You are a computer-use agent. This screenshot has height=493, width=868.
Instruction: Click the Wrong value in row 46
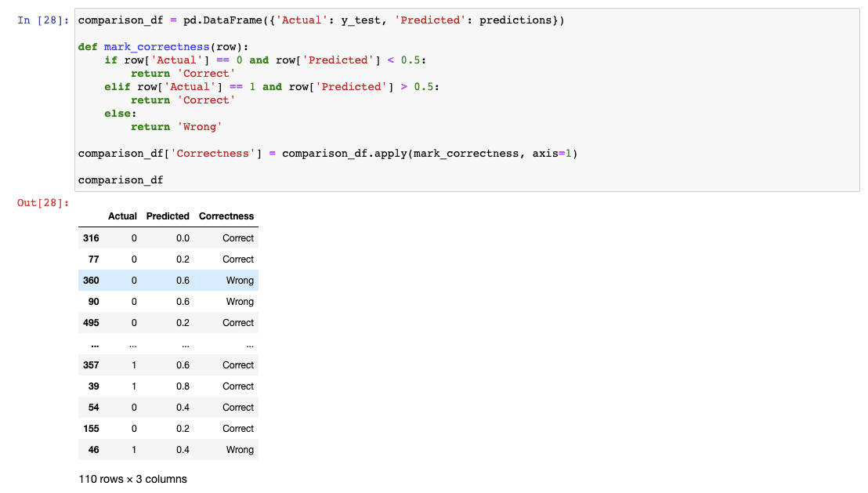click(240, 450)
